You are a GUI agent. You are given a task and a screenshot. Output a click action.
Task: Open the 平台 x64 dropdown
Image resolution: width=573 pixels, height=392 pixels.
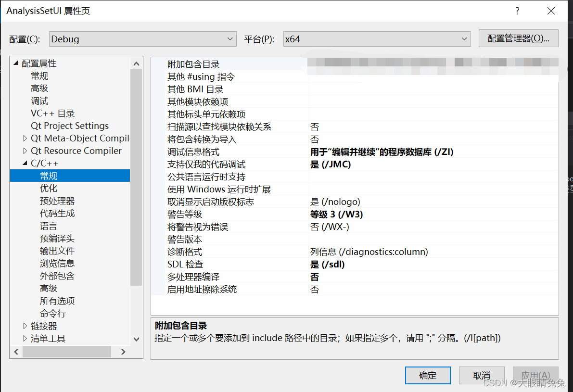[x=377, y=39]
